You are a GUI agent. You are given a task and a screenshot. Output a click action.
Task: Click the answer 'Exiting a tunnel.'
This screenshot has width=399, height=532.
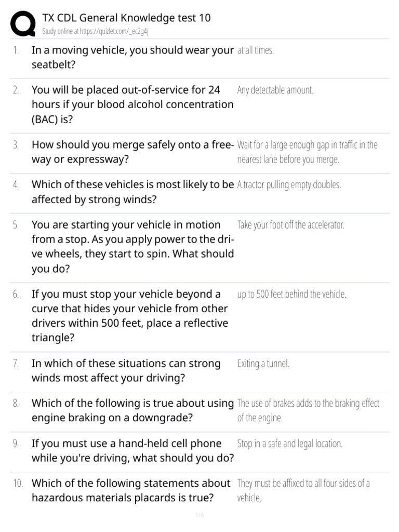click(263, 364)
